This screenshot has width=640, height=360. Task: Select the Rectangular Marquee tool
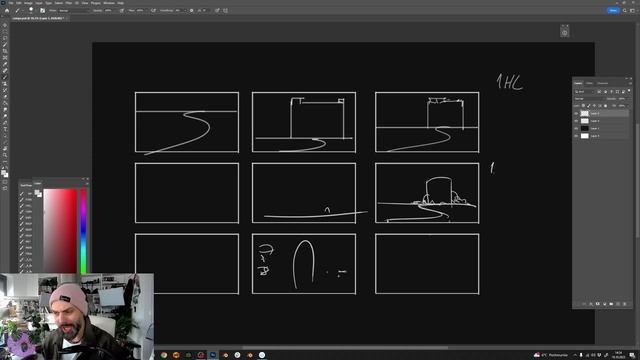(x=5, y=31)
